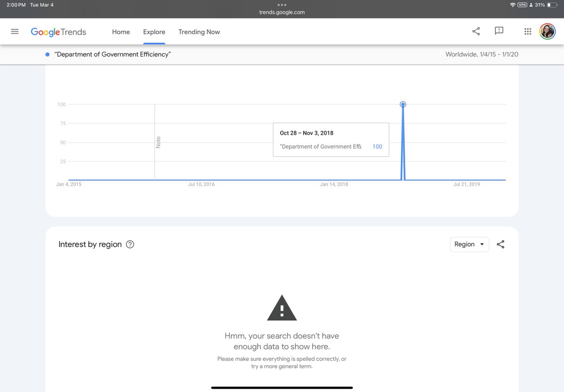Open the send feedback icon
Viewport: 564px width, 392px height.
499,31
